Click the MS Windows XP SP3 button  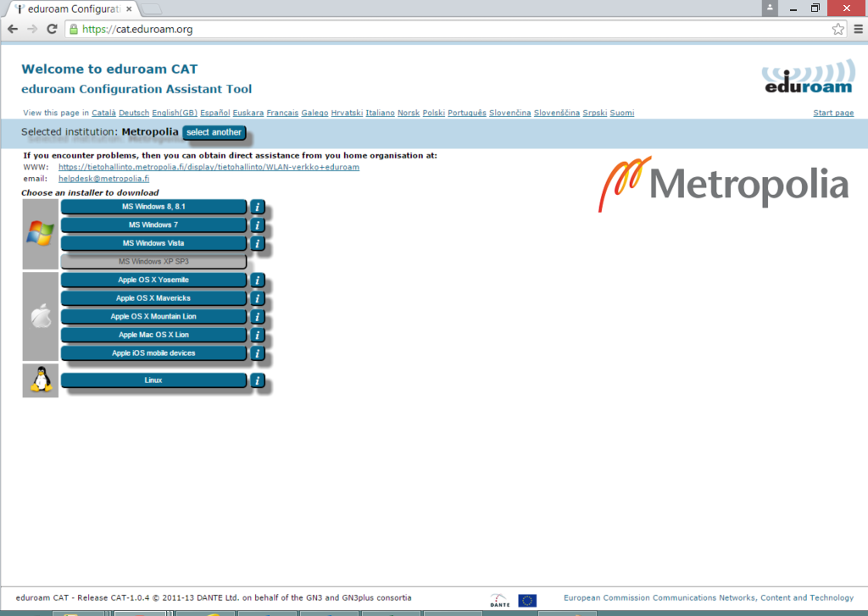153,262
